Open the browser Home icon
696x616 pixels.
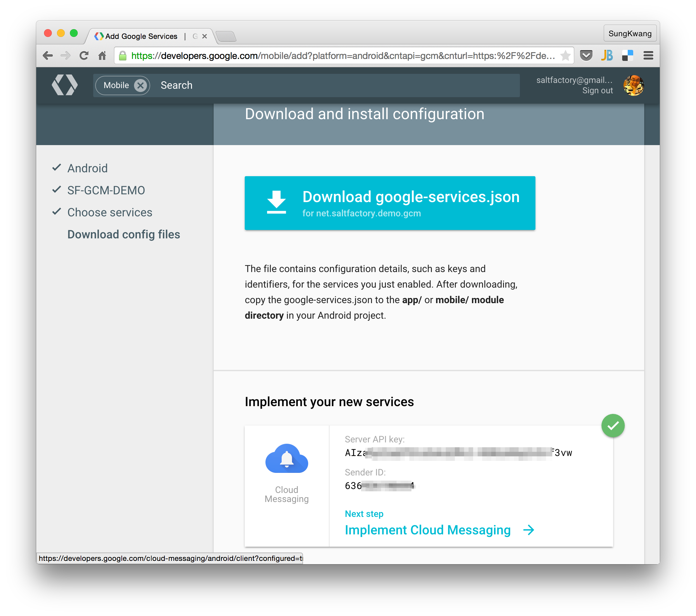pyautogui.click(x=102, y=55)
